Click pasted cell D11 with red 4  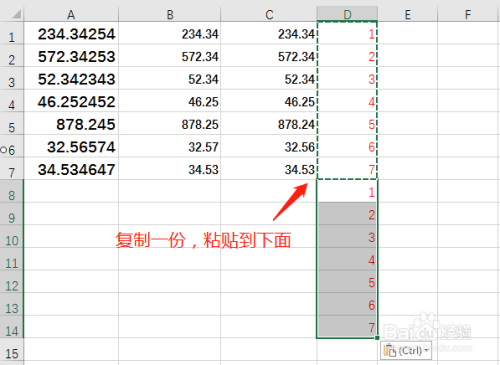tap(347, 260)
